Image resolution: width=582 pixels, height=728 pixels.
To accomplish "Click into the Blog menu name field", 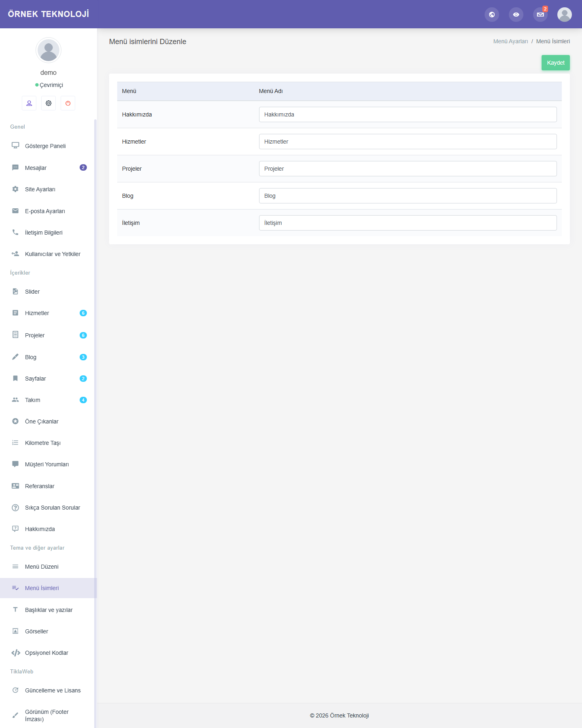I will pyautogui.click(x=408, y=196).
